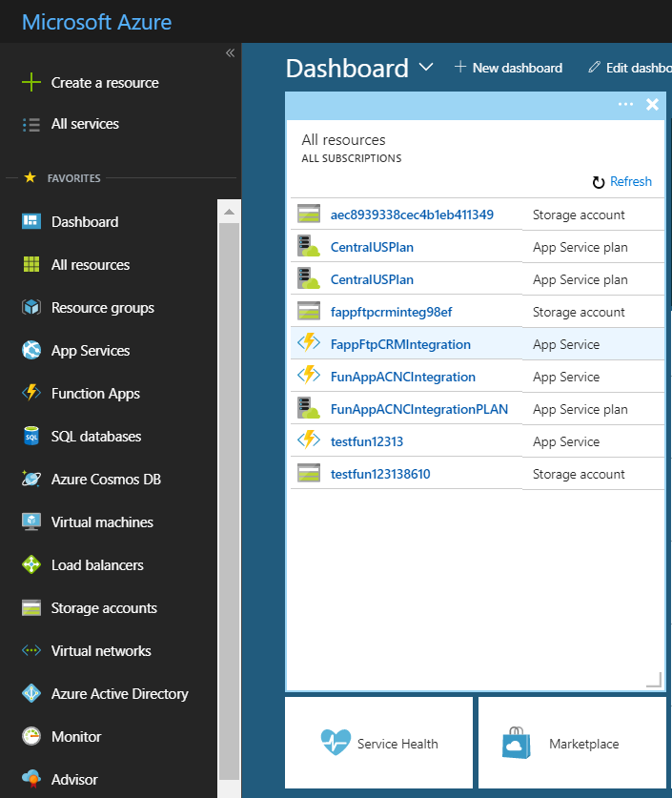Click storage icon beside aec8939338cec4b1eb411349
The height and width of the screenshot is (798, 672).
pos(309,214)
